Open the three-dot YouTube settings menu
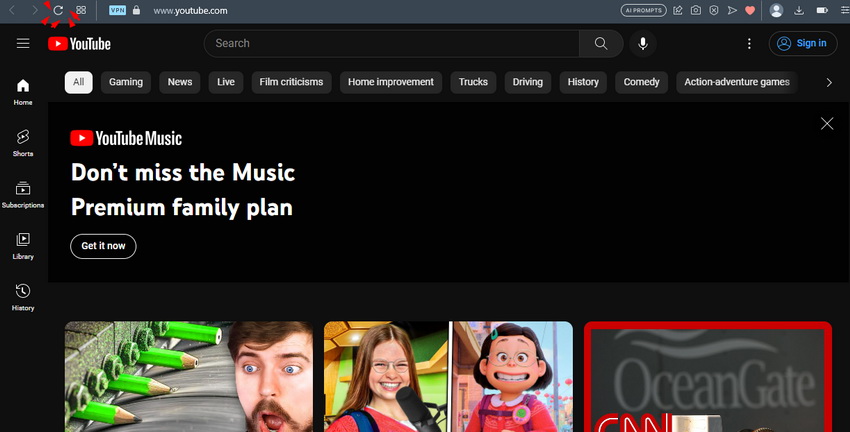850x432 pixels. pos(749,43)
